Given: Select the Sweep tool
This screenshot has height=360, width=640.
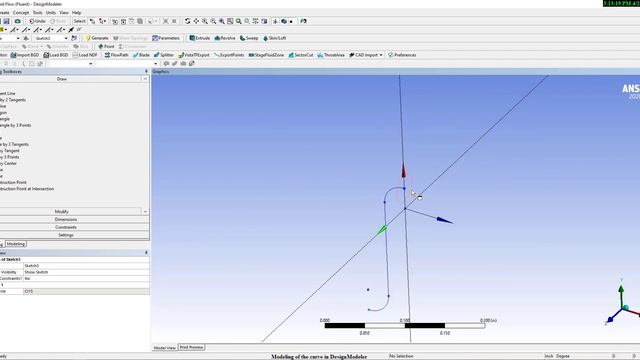Looking at the screenshot, I should click(249, 38).
